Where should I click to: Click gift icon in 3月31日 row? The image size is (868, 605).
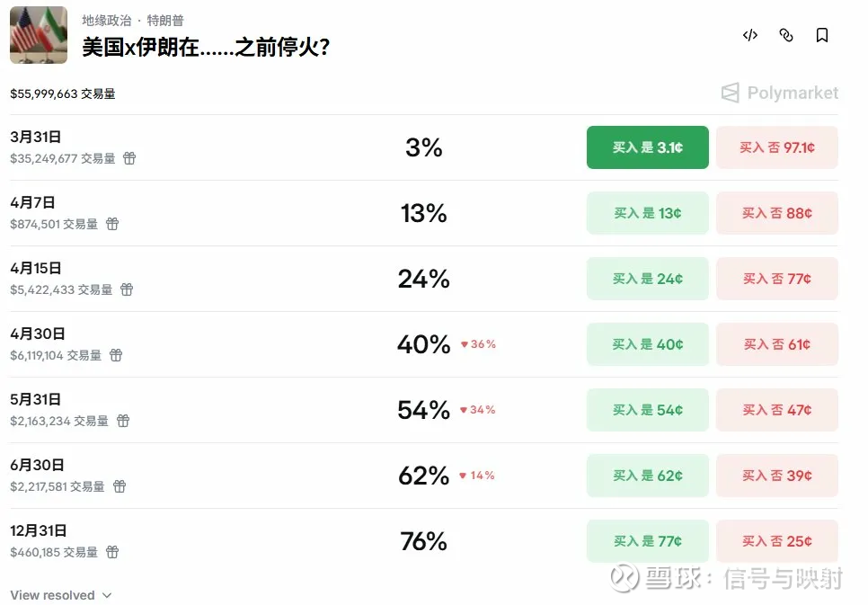(x=129, y=158)
